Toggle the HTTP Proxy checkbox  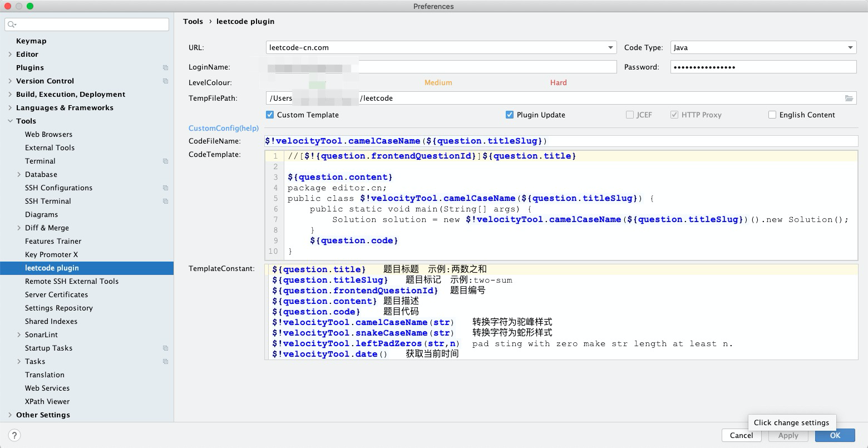[x=674, y=115]
